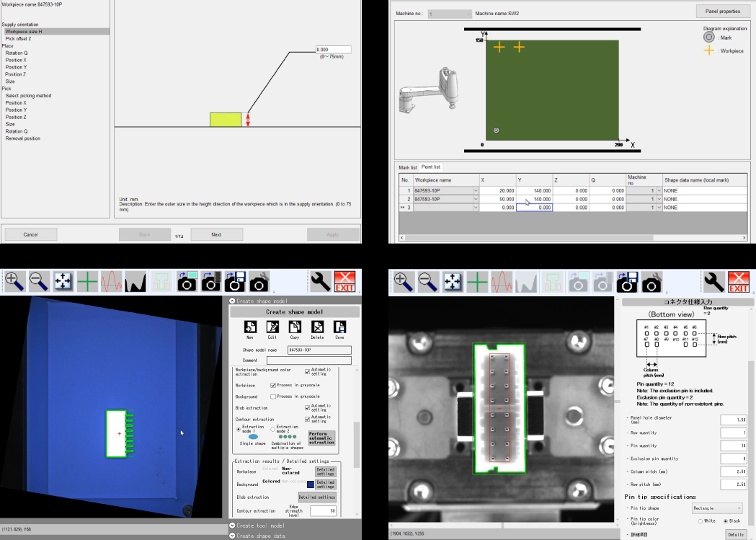Click the Edit shape model icon
Screen dimensions: 756x540
(x=272, y=327)
